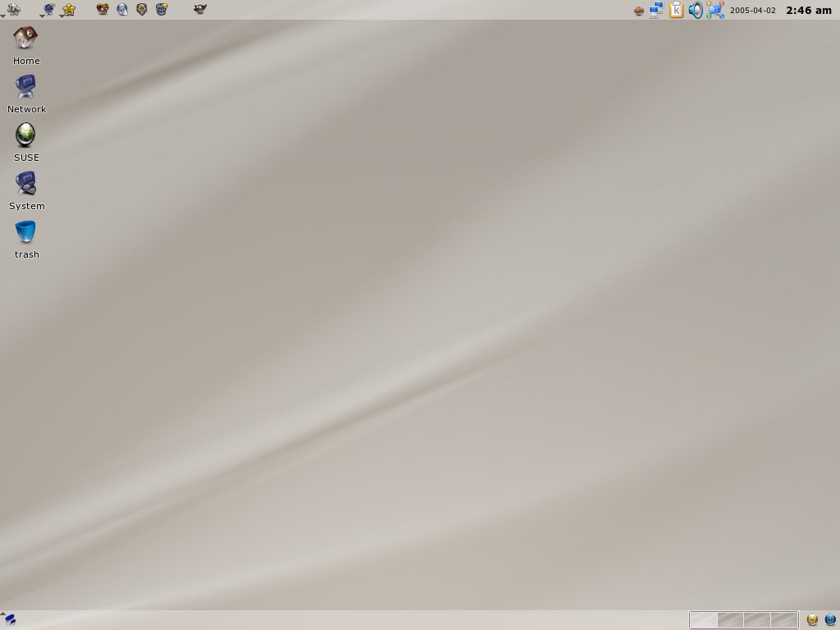Screen dimensions: 840x630
Task: Open the gear-icon main menu in top panel
Action: [x=13, y=9]
